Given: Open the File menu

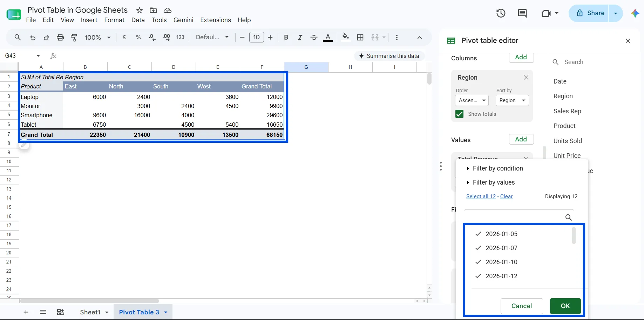Looking at the screenshot, I should (x=31, y=20).
